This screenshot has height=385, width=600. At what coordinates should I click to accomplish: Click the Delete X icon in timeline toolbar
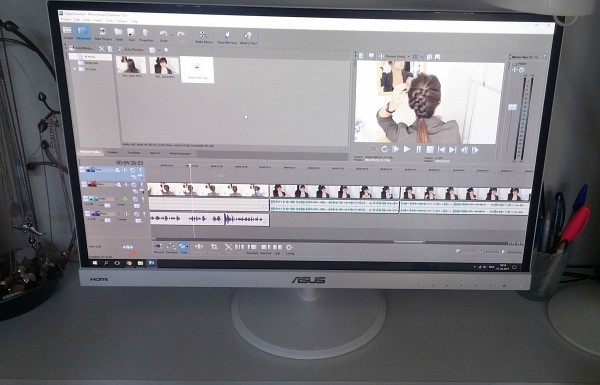tap(228, 247)
